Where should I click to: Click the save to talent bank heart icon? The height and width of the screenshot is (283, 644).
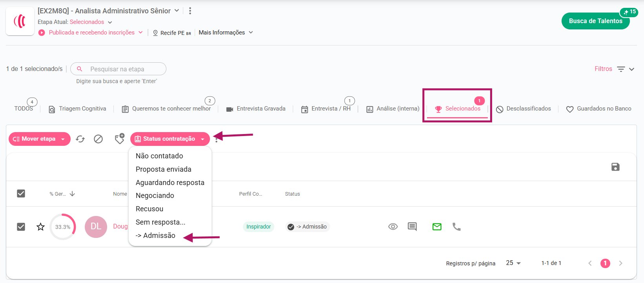pyautogui.click(x=119, y=139)
